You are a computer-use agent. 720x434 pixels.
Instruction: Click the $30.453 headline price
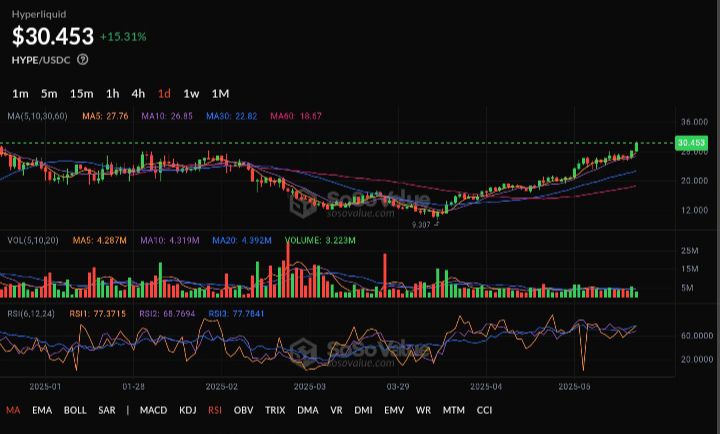(53, 36)
